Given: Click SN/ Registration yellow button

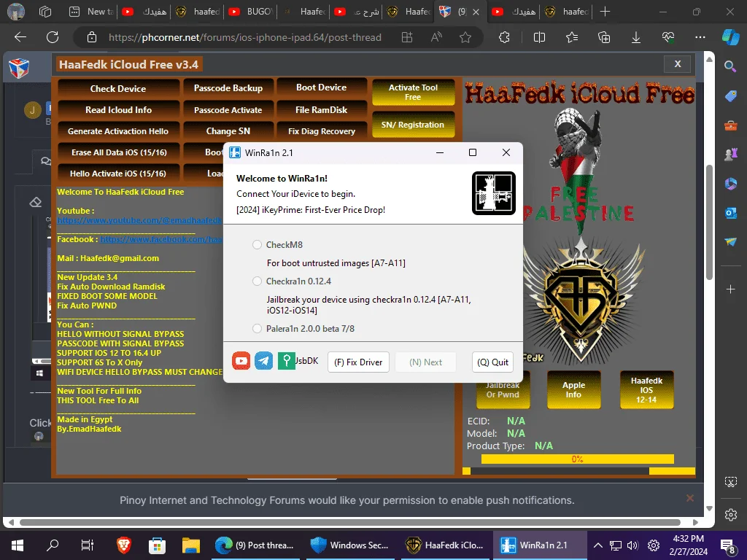Looking at the screenshot, I should click(x=413, y=125).
